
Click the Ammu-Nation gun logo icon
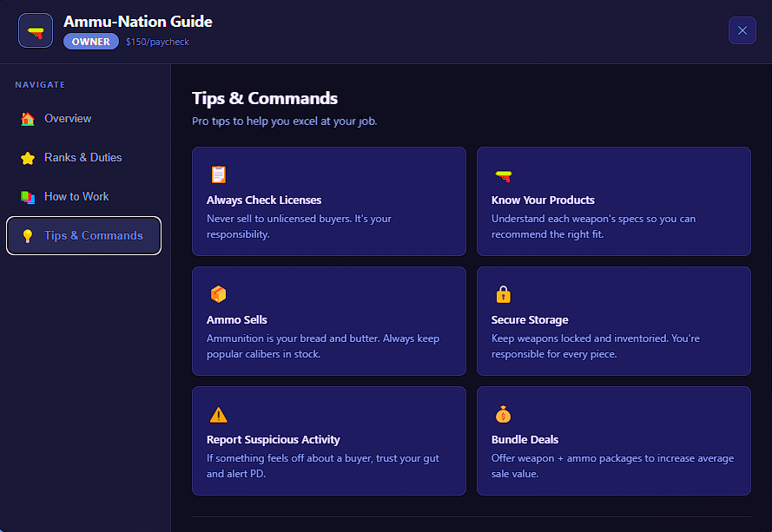[x=36, y=30]
